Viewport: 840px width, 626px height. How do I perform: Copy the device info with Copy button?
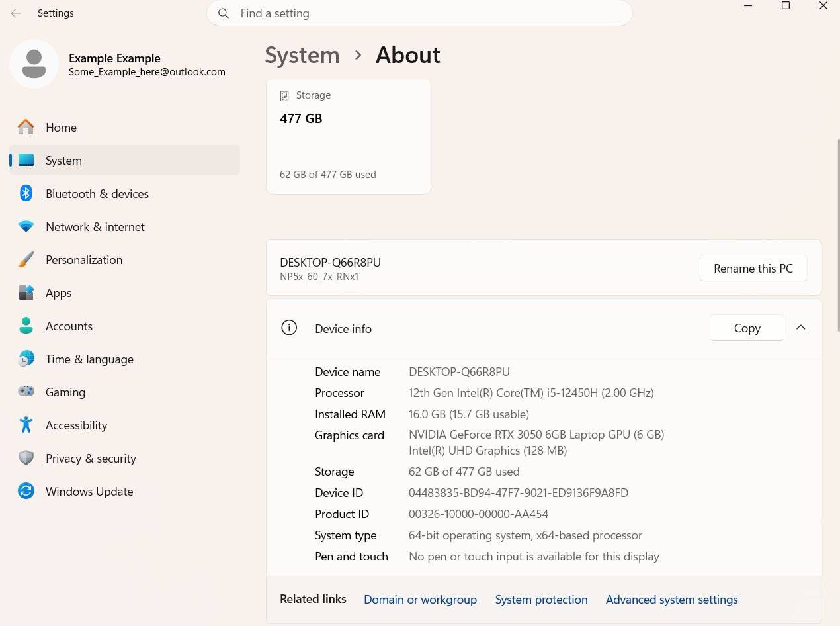(747, 328)
